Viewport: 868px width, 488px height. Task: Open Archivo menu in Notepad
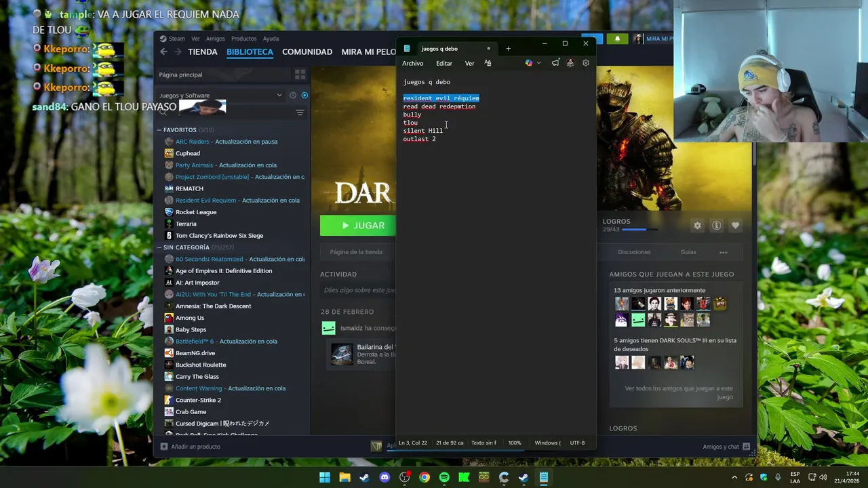pyautogui.click(x=412, y=63)
